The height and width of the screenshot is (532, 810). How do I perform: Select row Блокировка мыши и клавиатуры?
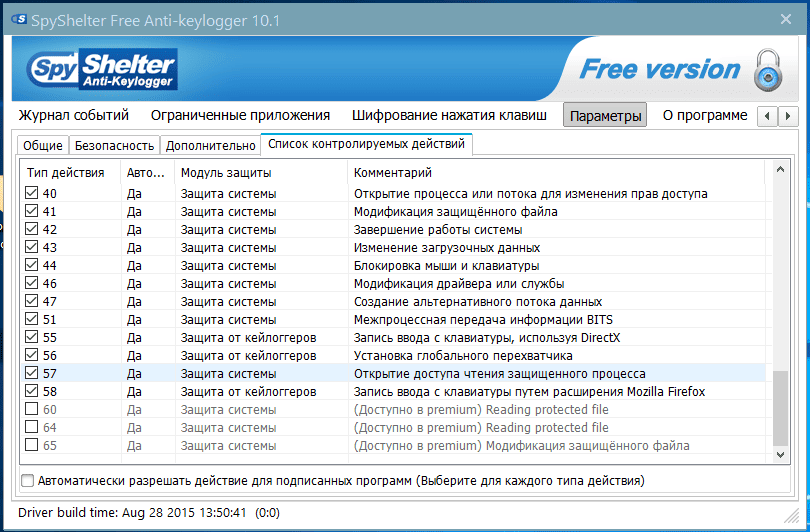[393, 265]
